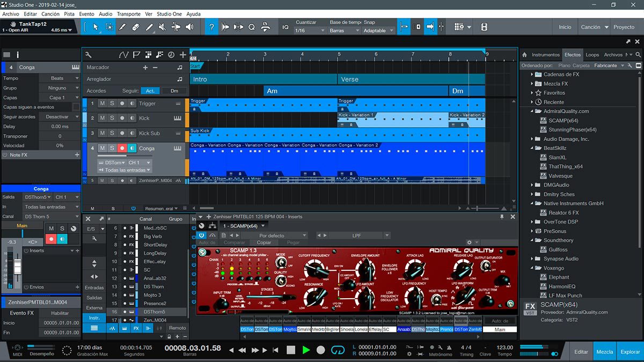
Task: Open the SCAMP plugin routing icon
Action: 213,226
